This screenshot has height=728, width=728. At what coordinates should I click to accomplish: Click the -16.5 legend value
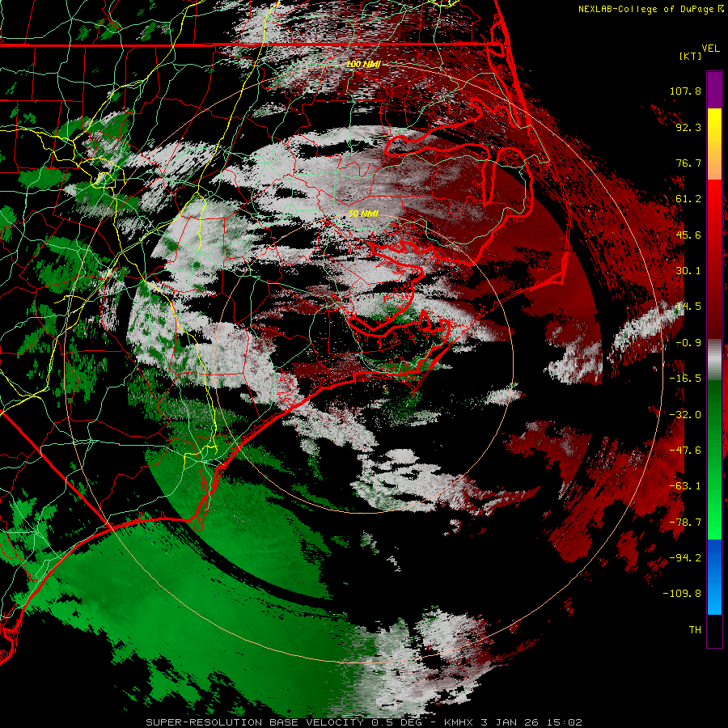click(685, 379)
